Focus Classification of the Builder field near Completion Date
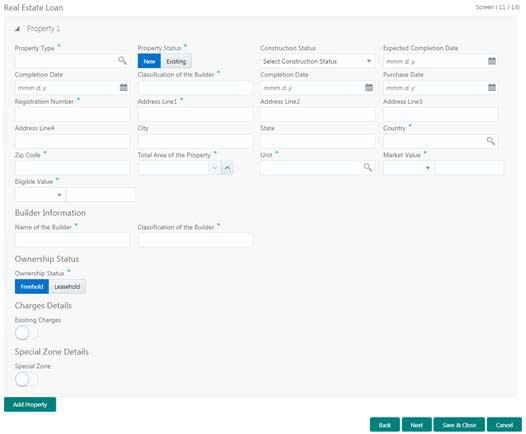The image size is (526, 434). 195,88
